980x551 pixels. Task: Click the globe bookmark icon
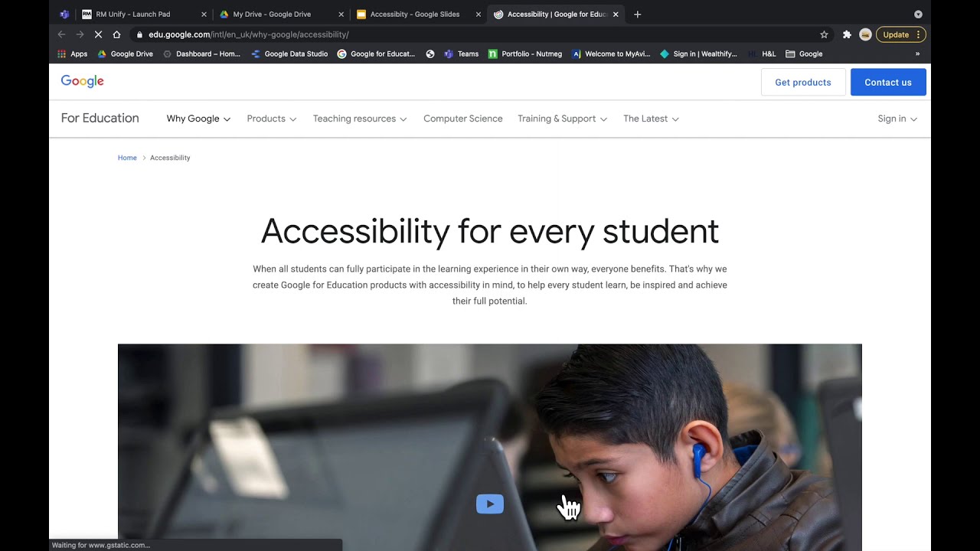tap(430, 54)
